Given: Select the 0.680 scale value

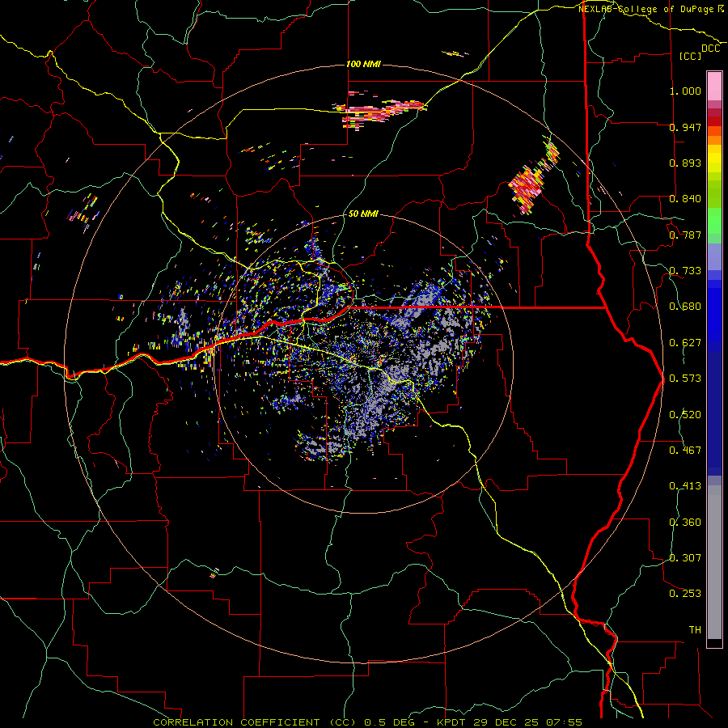Looking at the screenshot, I should coord(685,307).
